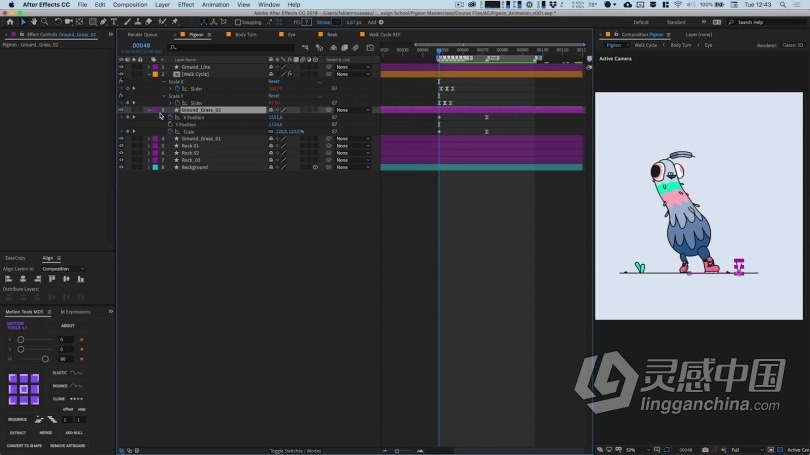810x455 pixels.
Task: Click the MERGE button
Action: (45, 433)
